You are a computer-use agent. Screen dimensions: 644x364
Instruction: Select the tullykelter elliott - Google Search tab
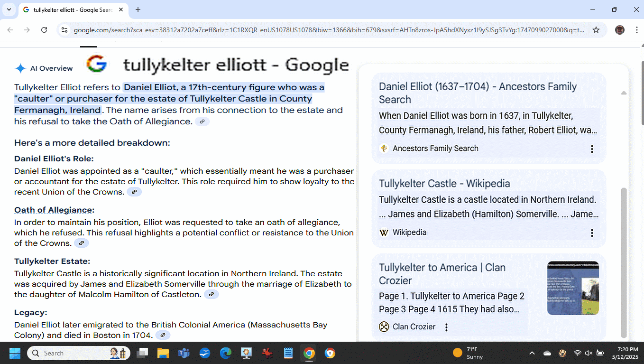pyautogui.click(x=74, y=9)
